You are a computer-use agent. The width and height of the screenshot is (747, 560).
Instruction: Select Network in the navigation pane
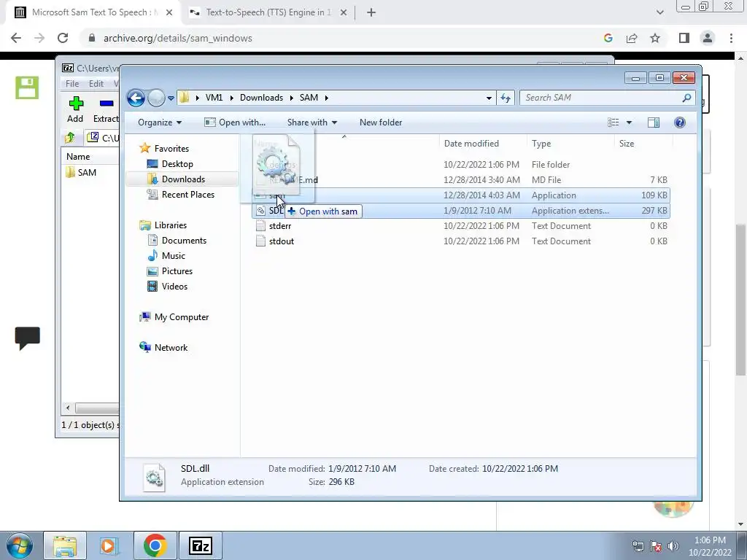[163, 348]
